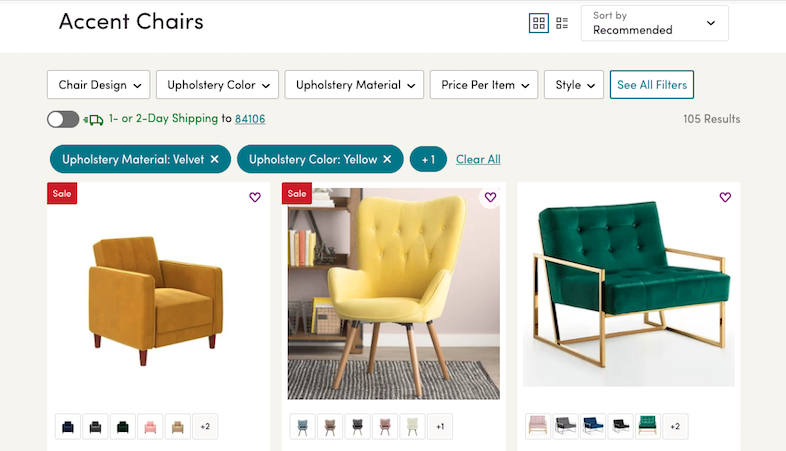Expand the Chair Design filter
786x451 pixels.
98,85
